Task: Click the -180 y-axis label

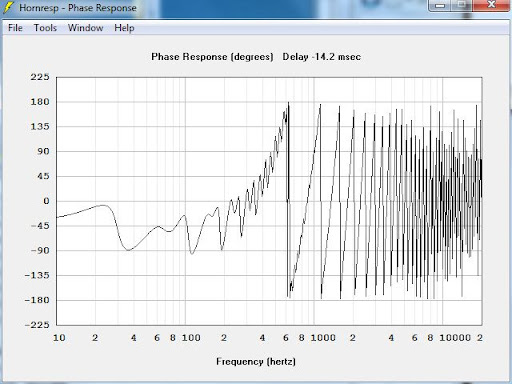Action: (37, 300)
